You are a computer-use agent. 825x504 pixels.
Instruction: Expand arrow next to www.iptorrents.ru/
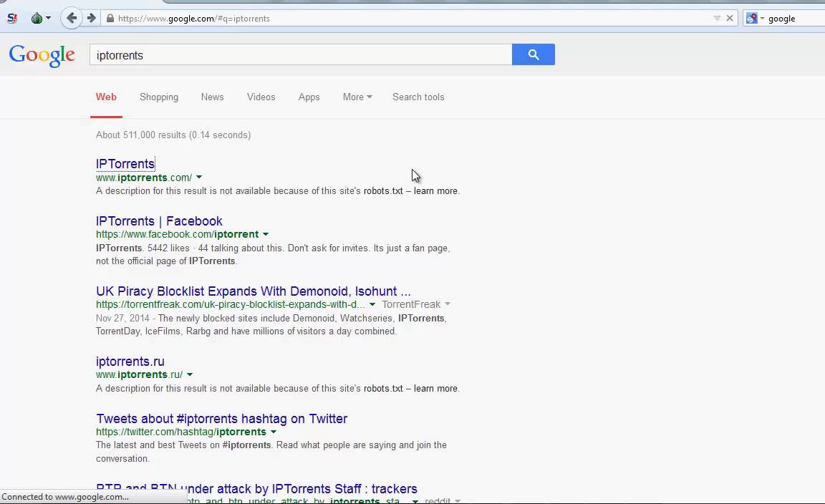[x=190, y=374]
